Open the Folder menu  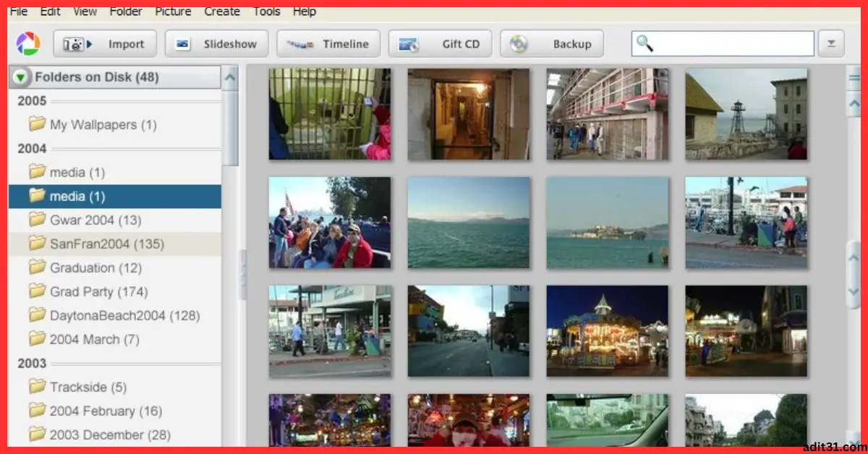[x=126, y=12]
